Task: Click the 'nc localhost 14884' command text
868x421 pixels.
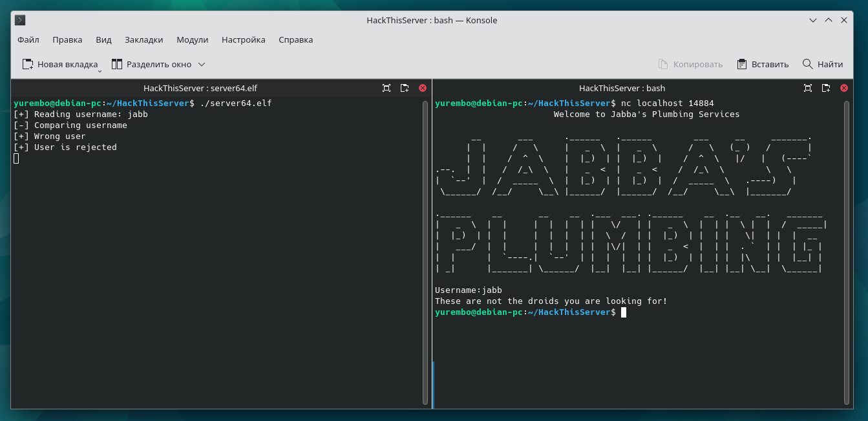Action: coord(667,103)
